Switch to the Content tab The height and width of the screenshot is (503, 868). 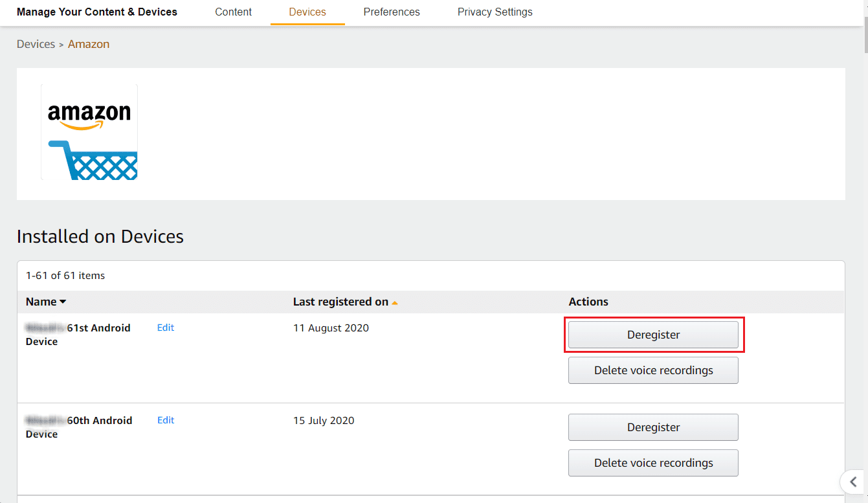233,12
